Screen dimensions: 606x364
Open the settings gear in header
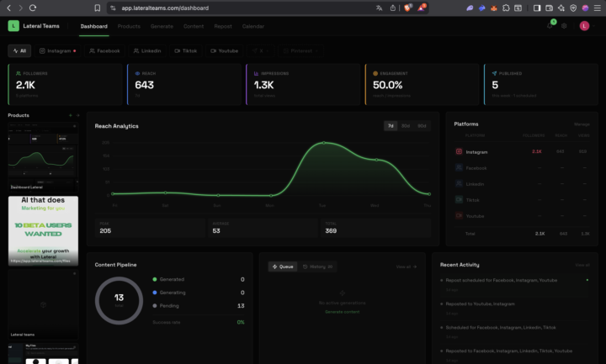[565, 26]
